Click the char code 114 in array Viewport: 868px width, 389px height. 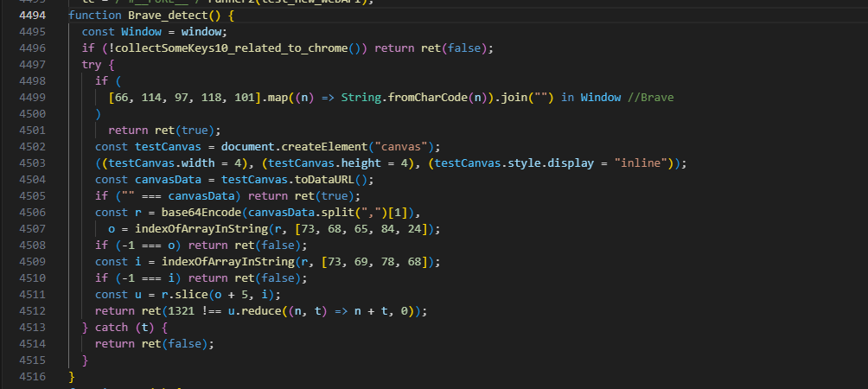(x=151, y=98)
